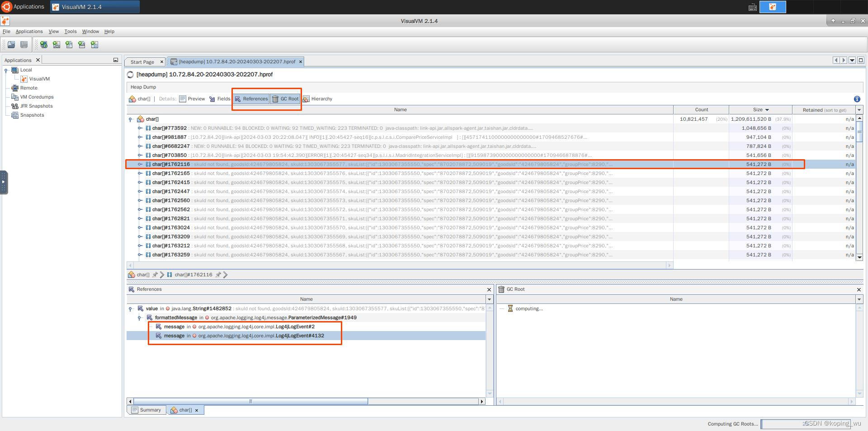The width and height of the screenshot is (868, 431).
Task: Open the Ubuntu Applications menu
Action: pyautogui.click(x=23, y=6)
